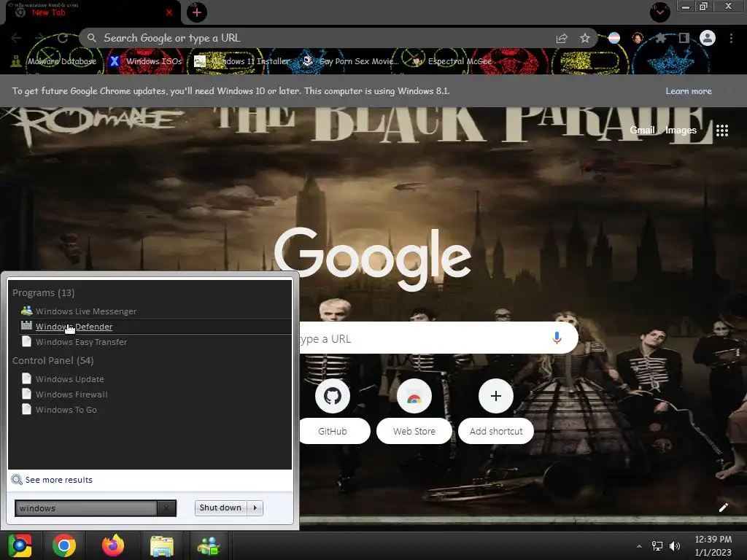Click the network tray icon

[x=657, y=546]
